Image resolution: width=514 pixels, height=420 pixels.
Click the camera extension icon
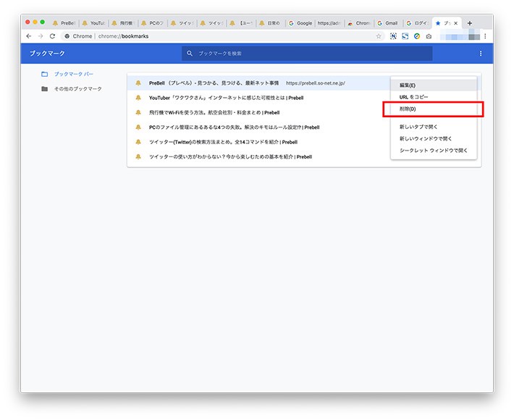(429, 36)
